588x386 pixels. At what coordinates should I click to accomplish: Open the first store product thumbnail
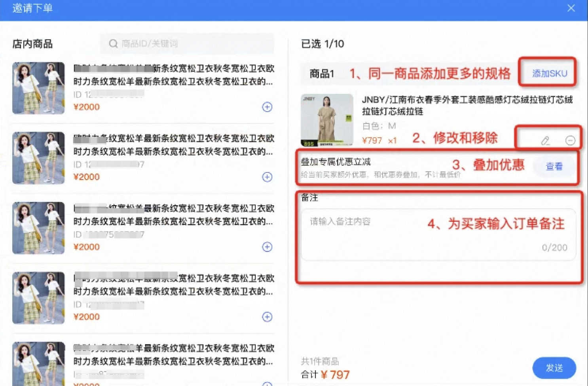point(38,88)
